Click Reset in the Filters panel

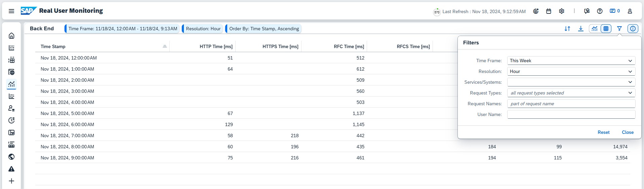point(603,132)
